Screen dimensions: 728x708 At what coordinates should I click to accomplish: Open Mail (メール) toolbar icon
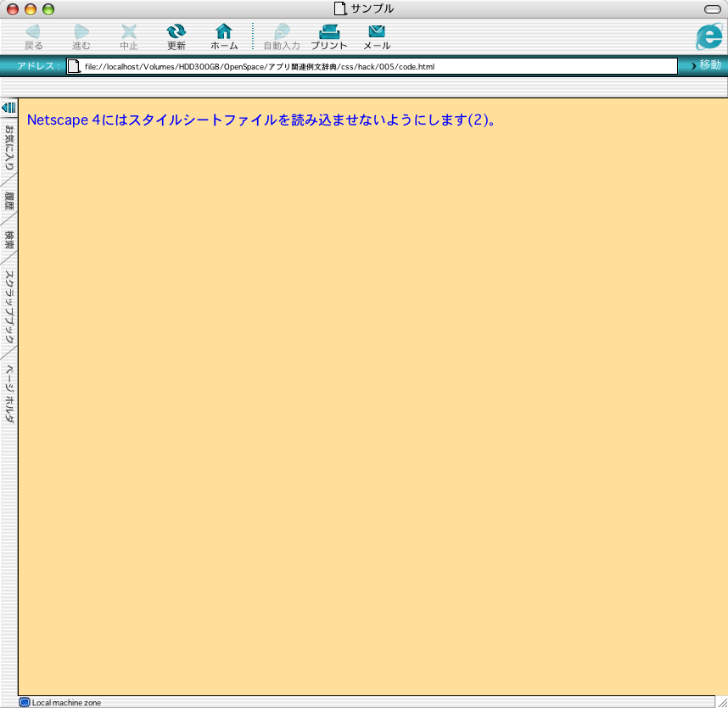tap(377, 31)
